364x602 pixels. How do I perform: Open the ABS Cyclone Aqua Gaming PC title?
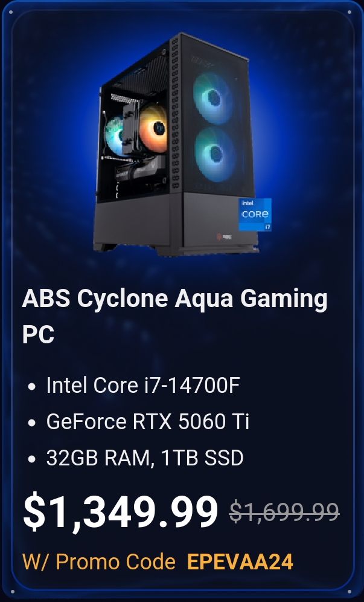point(174,316)
